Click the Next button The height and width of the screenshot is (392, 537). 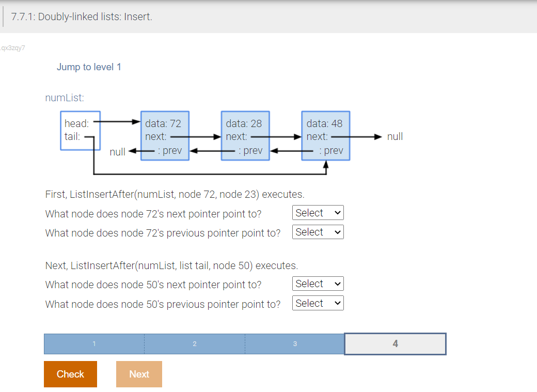[138, 374]
